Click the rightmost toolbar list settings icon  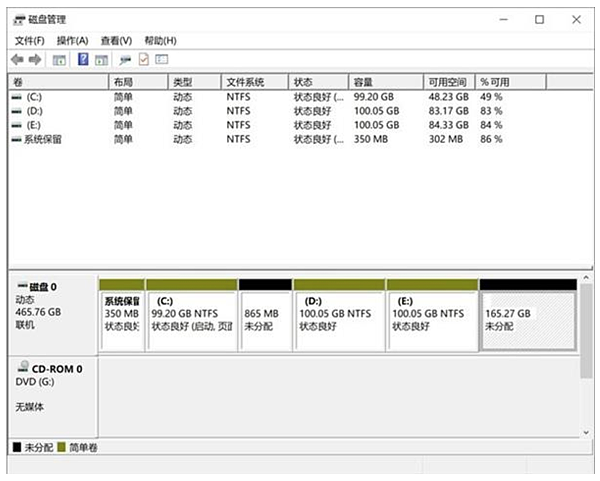point(161,59)
